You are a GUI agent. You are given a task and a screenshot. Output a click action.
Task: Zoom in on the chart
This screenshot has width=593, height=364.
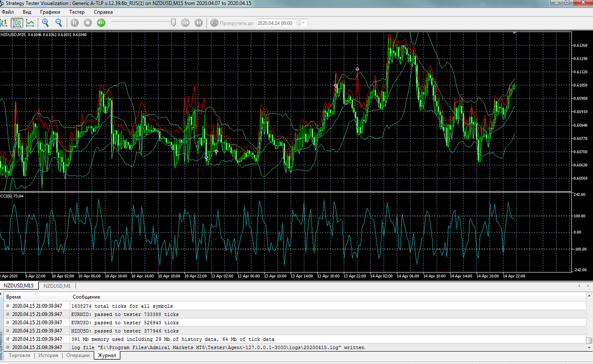pyautogui.click(x=46, y=23)
